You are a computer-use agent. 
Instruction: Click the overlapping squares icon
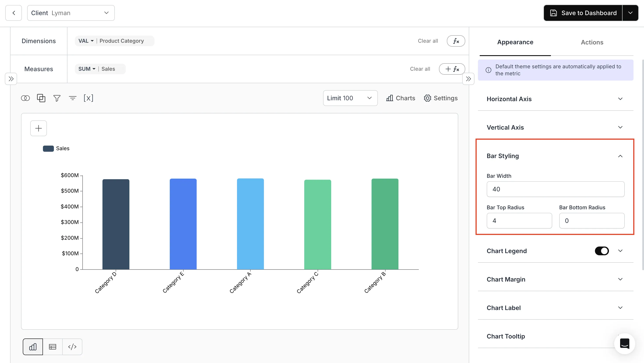tap(41, 98)
